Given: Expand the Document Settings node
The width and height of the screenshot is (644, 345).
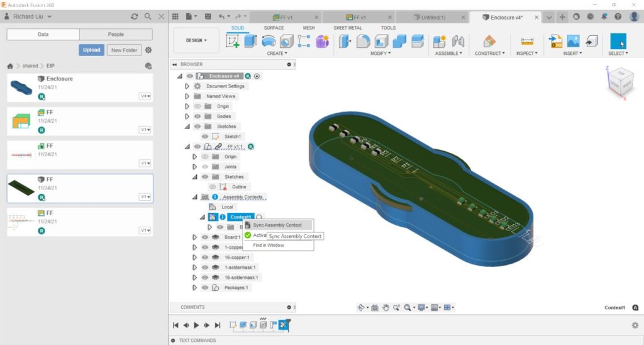Looking at the screenshot, I should pos(187,86).
